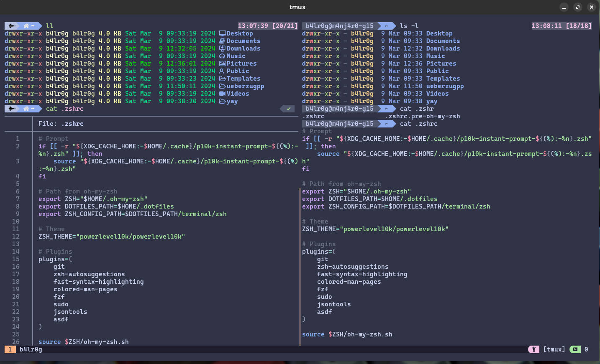Click the home icon on the ll prompt line
The image size is (600, 364).
26,26
